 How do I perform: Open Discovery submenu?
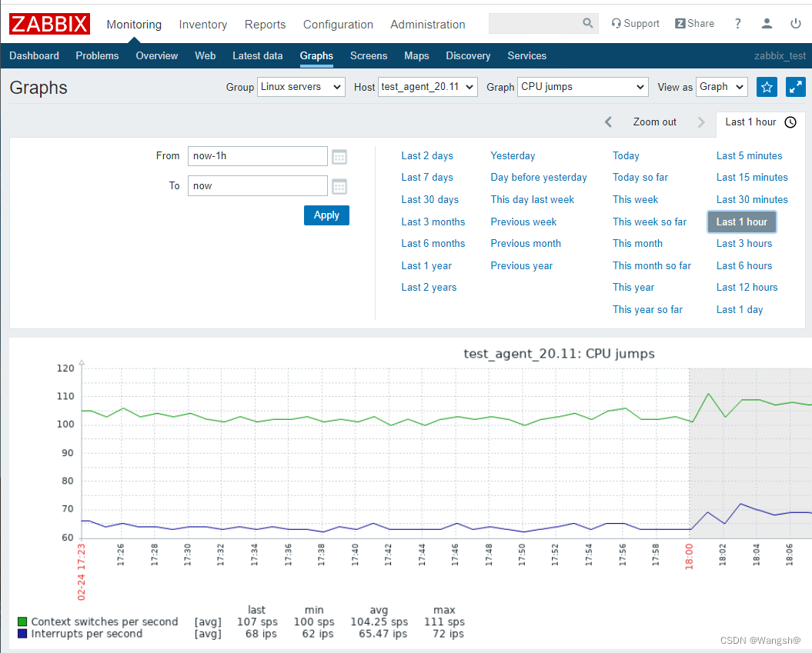[x=468, y=55]
